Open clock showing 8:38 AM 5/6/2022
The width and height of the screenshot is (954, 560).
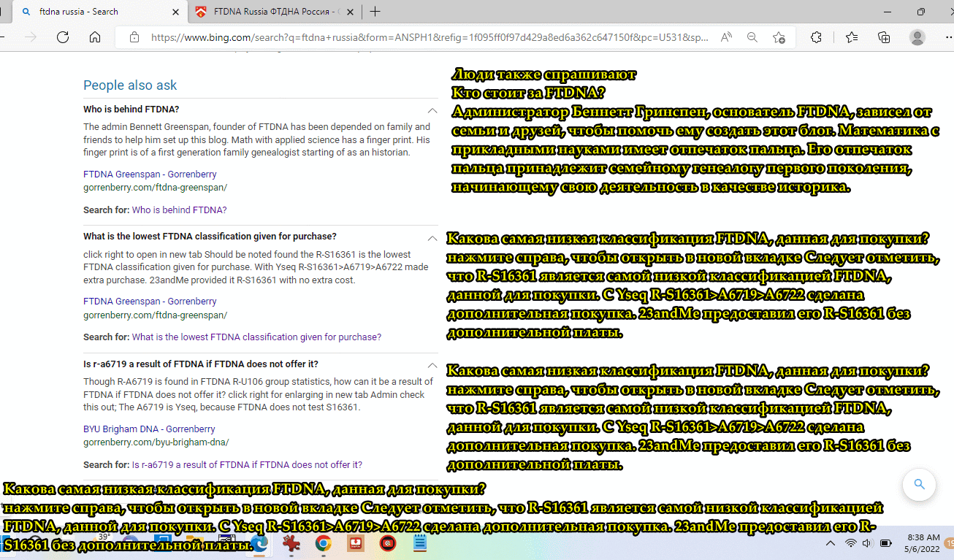(x=923, y=543)
